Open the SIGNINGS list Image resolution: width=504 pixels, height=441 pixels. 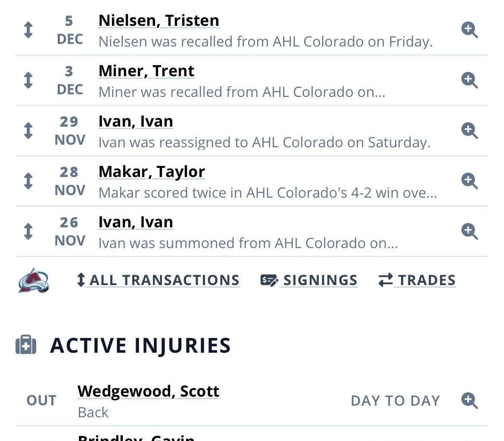point(320,280)
